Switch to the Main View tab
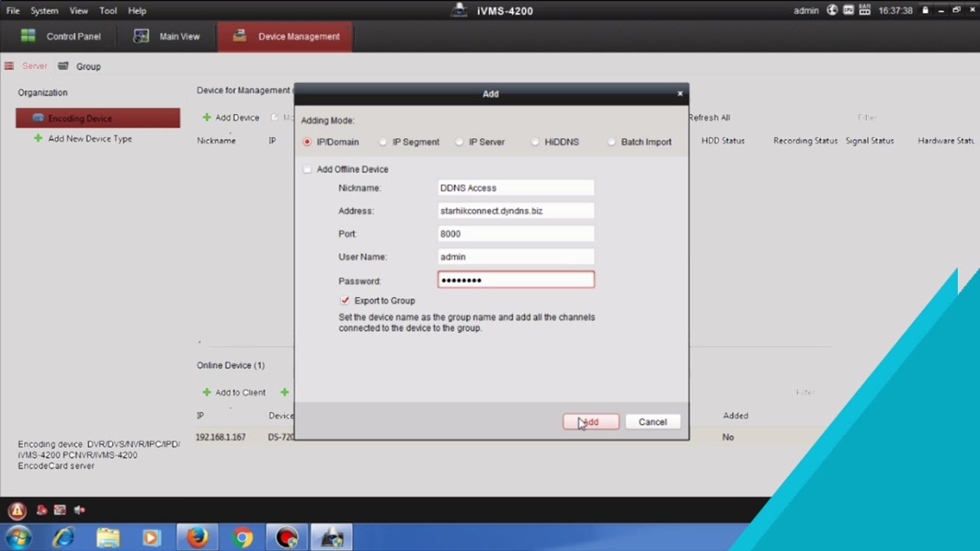980x551 pixels. pos(166,36)
